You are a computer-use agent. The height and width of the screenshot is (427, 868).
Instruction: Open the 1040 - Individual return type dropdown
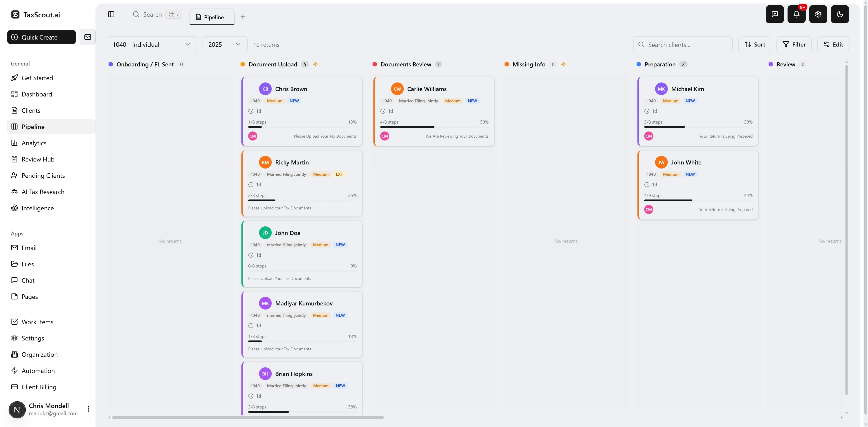(152, 45)
